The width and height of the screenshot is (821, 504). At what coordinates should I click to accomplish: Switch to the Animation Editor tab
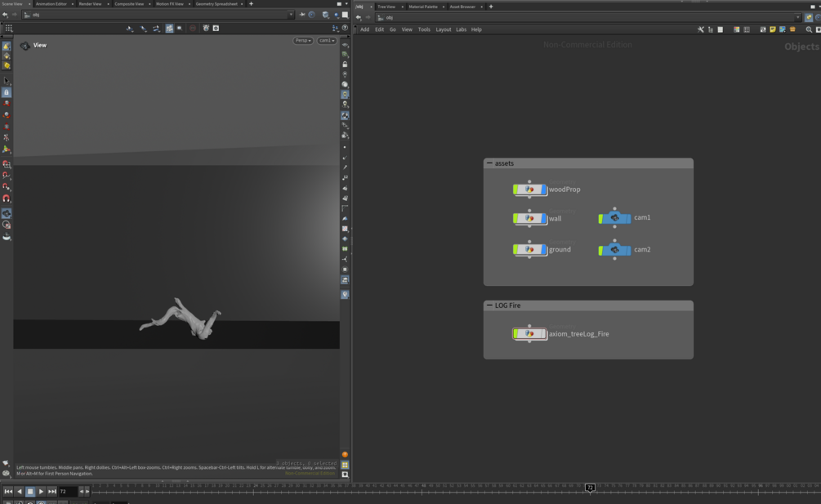[x=51, y=3]
